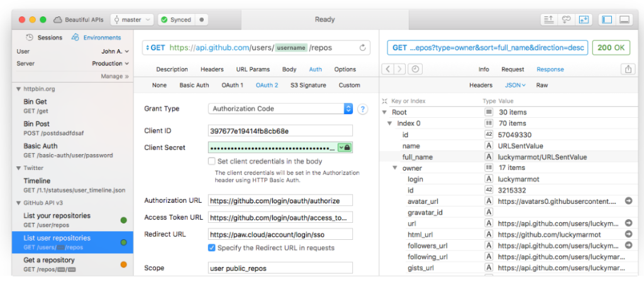Click the username variable token in URL
Viewport: 644px width, 289px height.
coord(291,48)
